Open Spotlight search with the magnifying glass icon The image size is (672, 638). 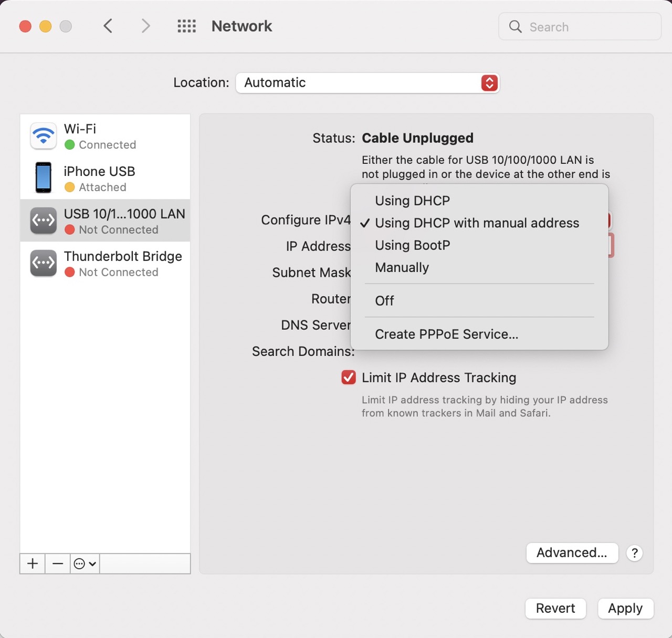click(x=514, y=26)
